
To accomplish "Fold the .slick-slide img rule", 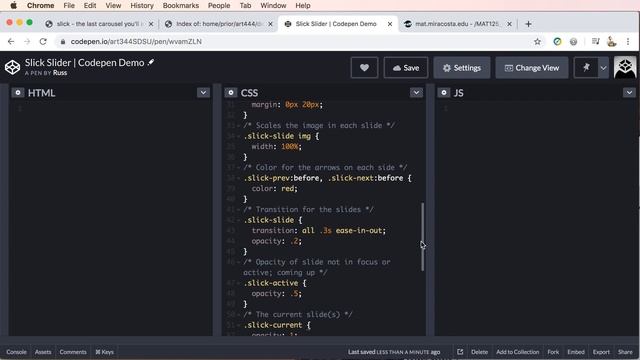I will click(239, 136).
